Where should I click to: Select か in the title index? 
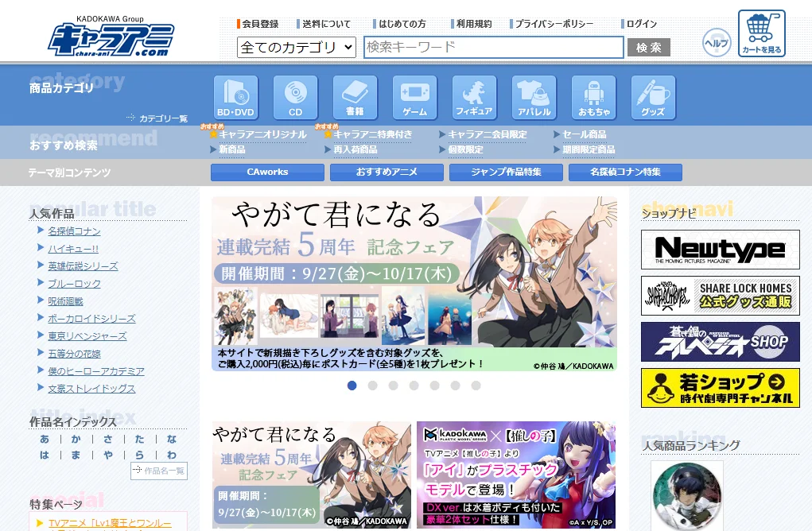[76, 440]
